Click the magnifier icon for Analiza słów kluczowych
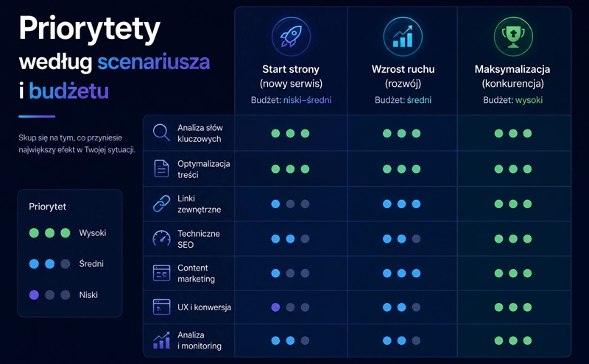This screenshot has width=589, height=364. pyautogui.click(x=161, y=133)
